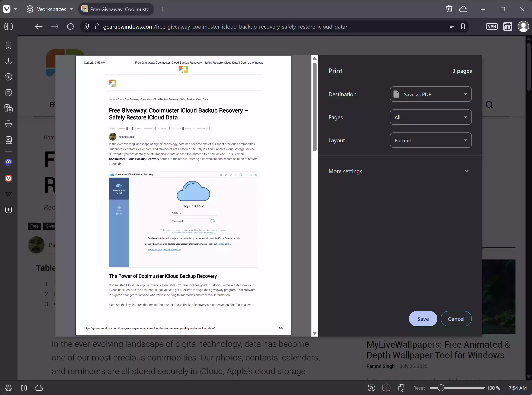The image size is (532, 395).
Task: Open Vivaldi settings via the status bar gear
Action: click(9, 388)
